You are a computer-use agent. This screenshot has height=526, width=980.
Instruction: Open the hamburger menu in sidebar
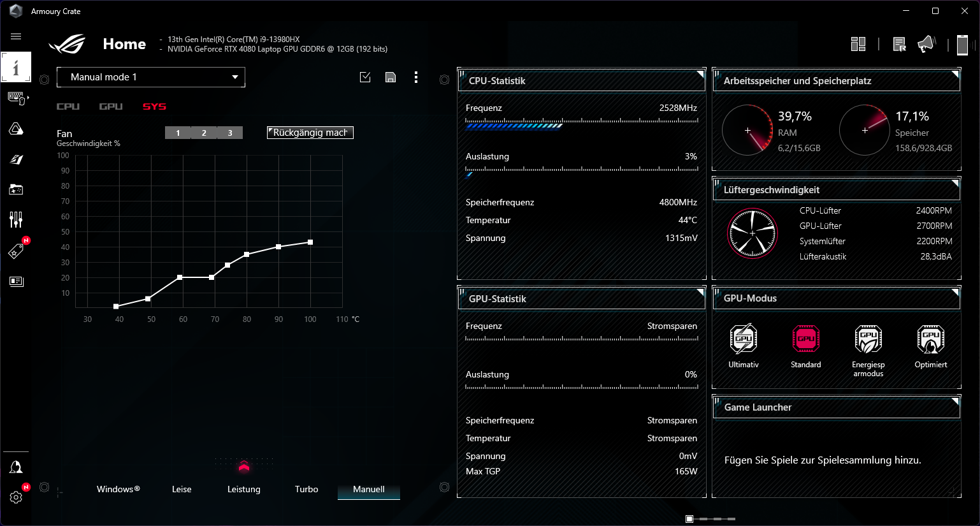(16, 36)
